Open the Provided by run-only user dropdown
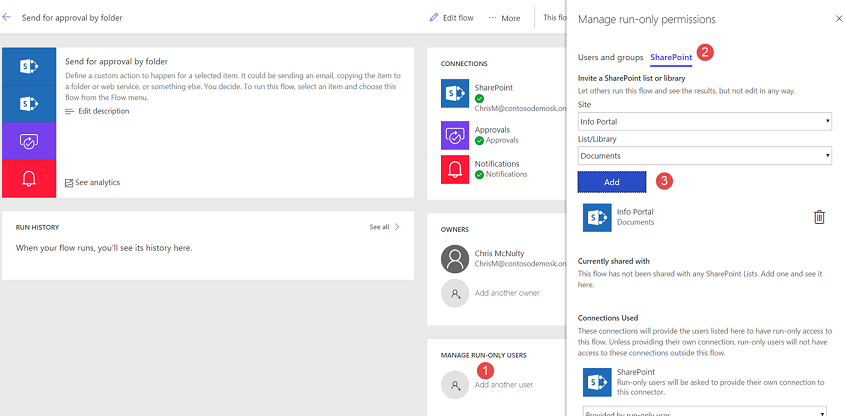 (x=704, y=411)
